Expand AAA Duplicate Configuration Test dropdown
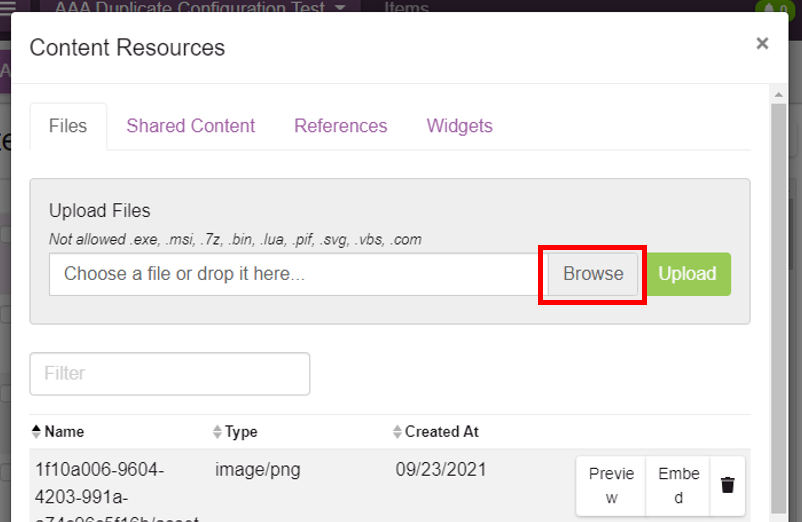The width and height of the screenshot is (802, 522). pos(200,7)
